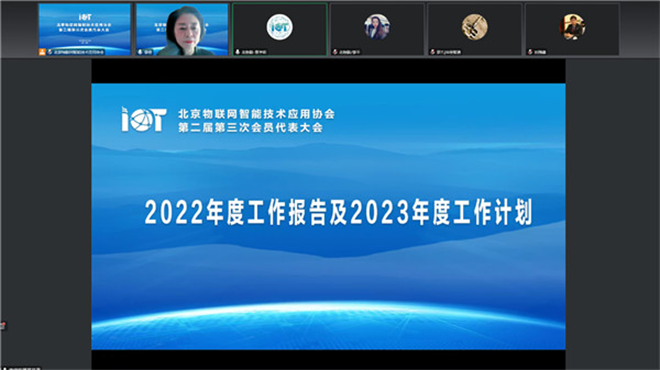
Task: Click the muted mic icon under the woman portrait avatar
Action: 335,52
